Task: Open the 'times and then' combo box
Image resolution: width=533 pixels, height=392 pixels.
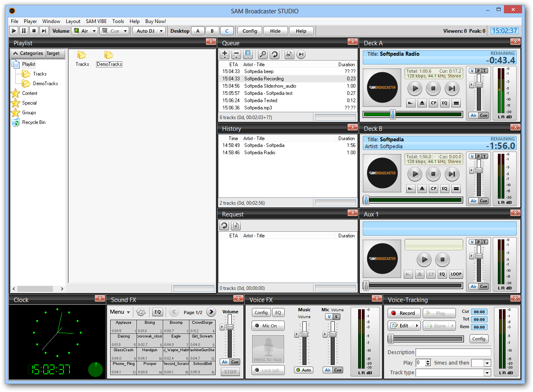Action: pyautogui.click(x=481, y=363)
